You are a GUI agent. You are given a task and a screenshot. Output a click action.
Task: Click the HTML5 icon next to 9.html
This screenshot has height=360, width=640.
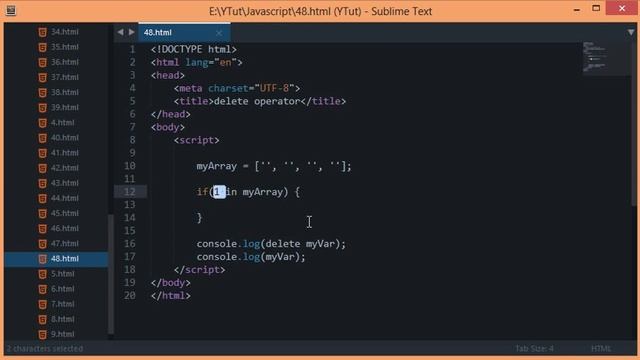(42, 334)
